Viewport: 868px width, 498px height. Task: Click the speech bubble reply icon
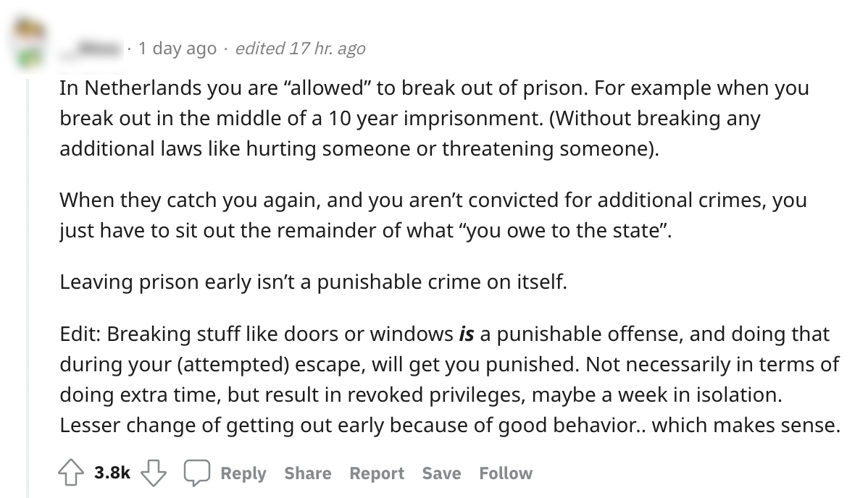[x=196, y=473]
